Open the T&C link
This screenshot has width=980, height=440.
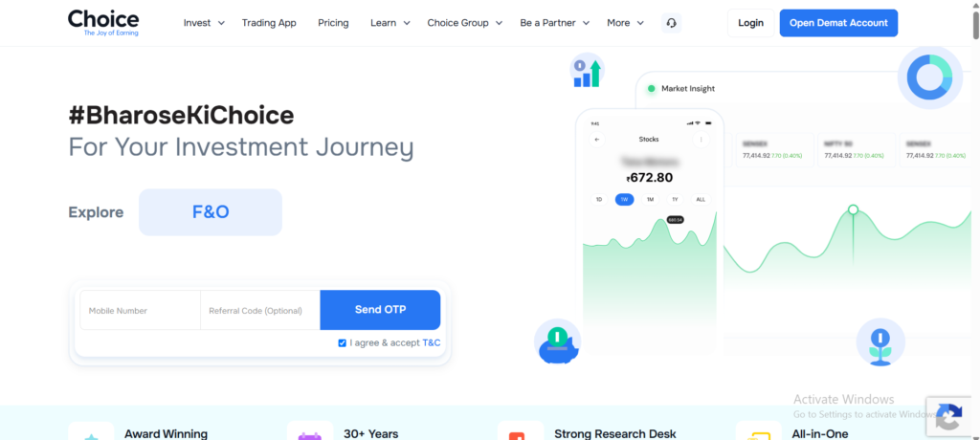point(432,343)
